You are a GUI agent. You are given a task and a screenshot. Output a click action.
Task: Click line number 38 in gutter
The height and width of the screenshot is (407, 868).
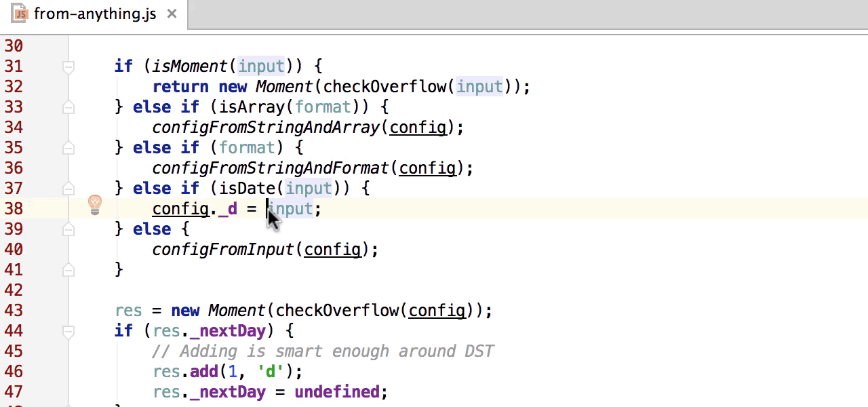click(x=14, y=209)
